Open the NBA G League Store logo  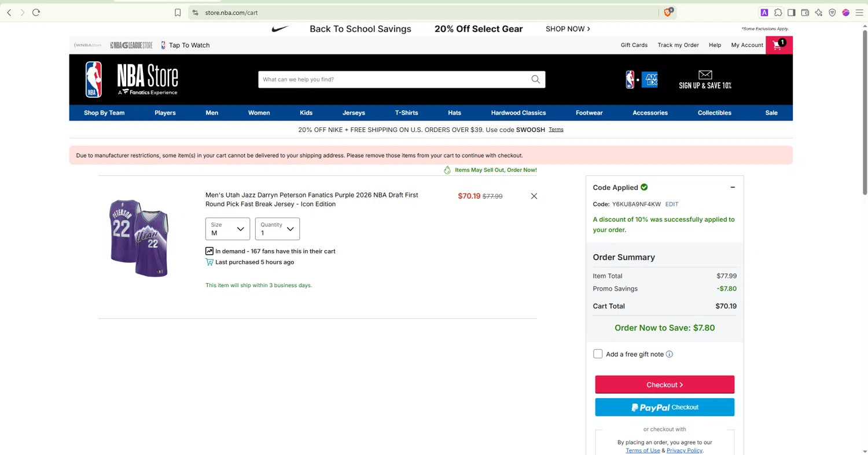[131, 45]
